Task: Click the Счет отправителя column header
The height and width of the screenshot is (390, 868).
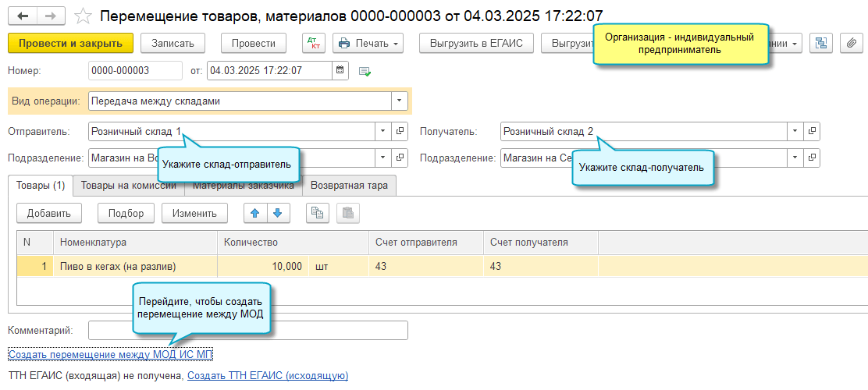Action: (x=426, y=243)
